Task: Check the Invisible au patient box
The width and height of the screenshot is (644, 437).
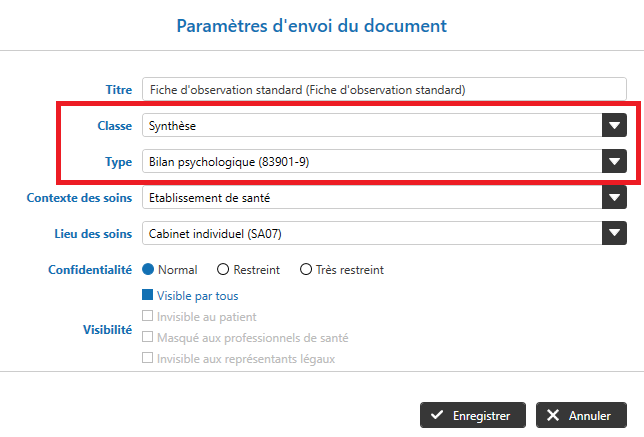Action: (x=148, y=317)
